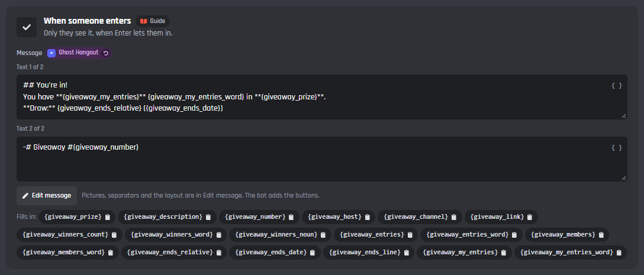This screenshot has height=275, width=644.
Task: Copy the {giveaway_my_entries_word} variable
Action: pyautogui.click(x=571, y=252)
